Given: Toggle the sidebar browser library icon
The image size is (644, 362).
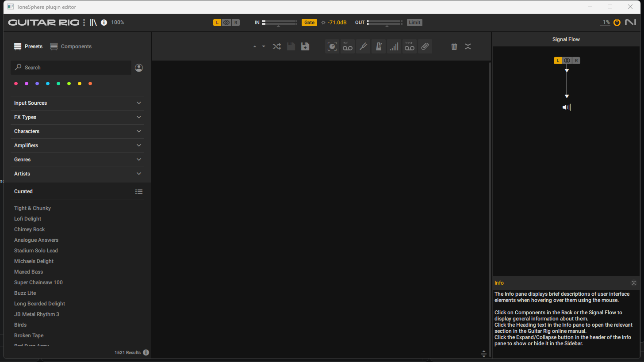Looking at the screenshot, I should click(93, 23).
